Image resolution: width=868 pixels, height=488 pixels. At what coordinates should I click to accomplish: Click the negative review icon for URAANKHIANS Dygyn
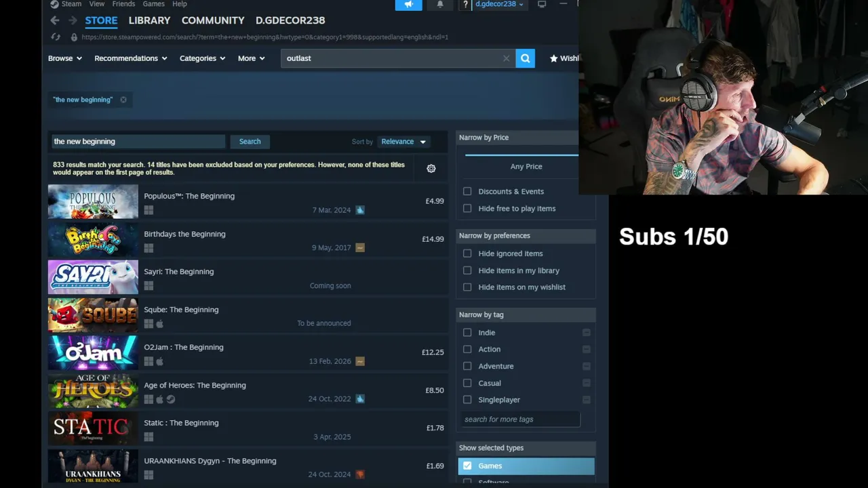[360, 474]
